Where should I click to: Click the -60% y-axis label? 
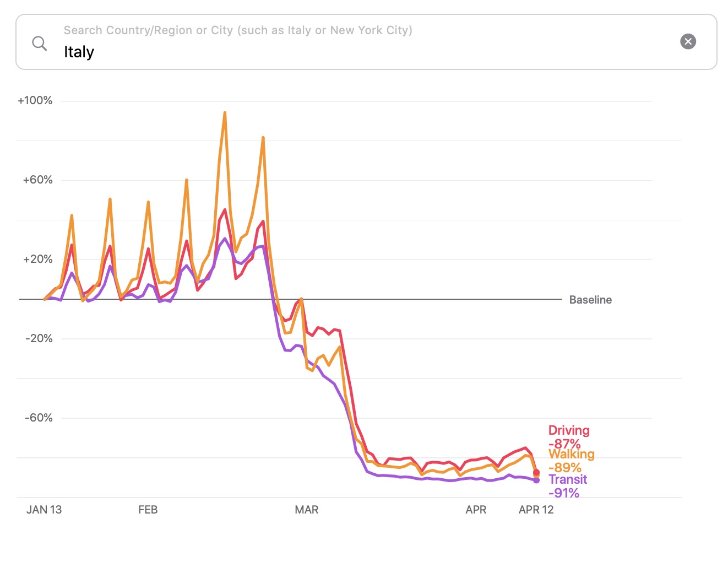[x=39, y=418]
